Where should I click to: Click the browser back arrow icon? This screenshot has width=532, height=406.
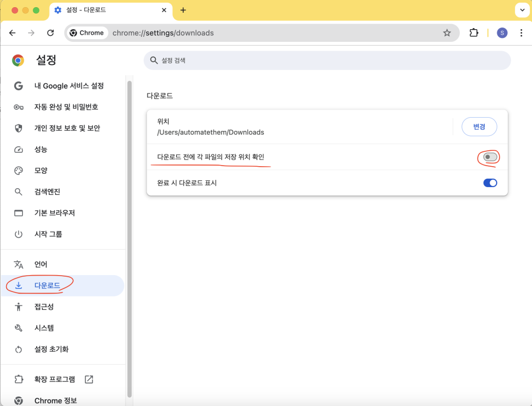pos(12,33)
